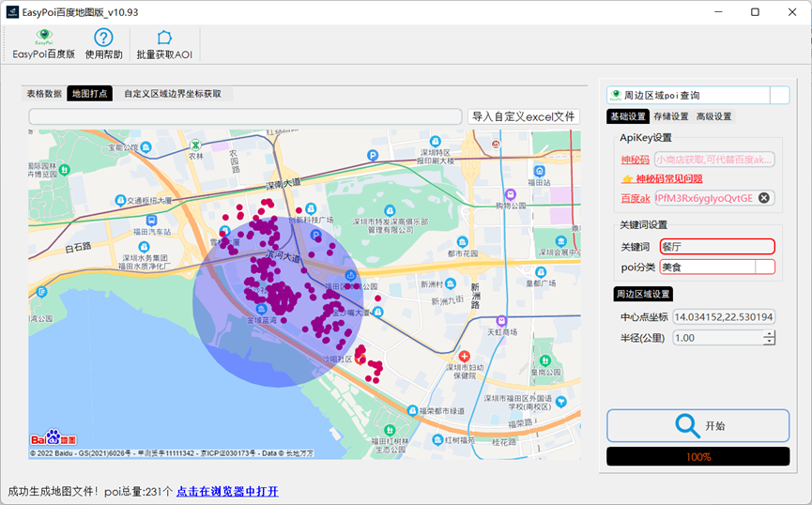Click the 导入自定义excel文件 button

point(524,116)
